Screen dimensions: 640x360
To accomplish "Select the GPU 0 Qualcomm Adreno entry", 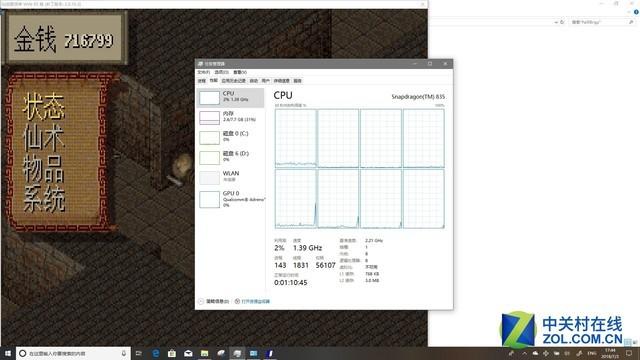I will click(231, 199).
